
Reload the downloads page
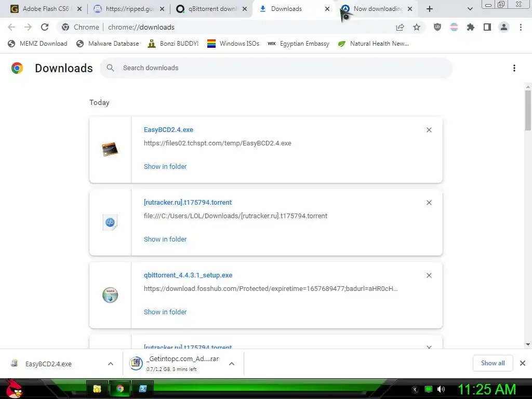(x=45, y=27)
